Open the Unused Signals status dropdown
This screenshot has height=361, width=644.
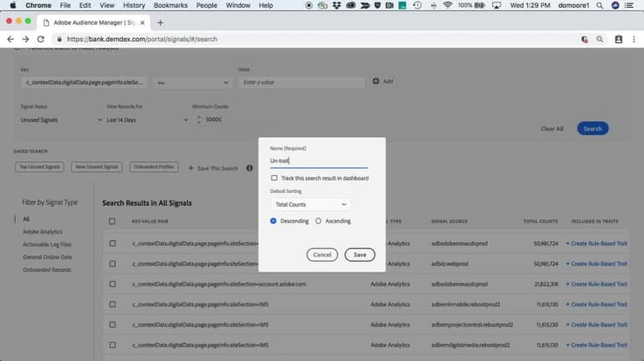(61, 120)
